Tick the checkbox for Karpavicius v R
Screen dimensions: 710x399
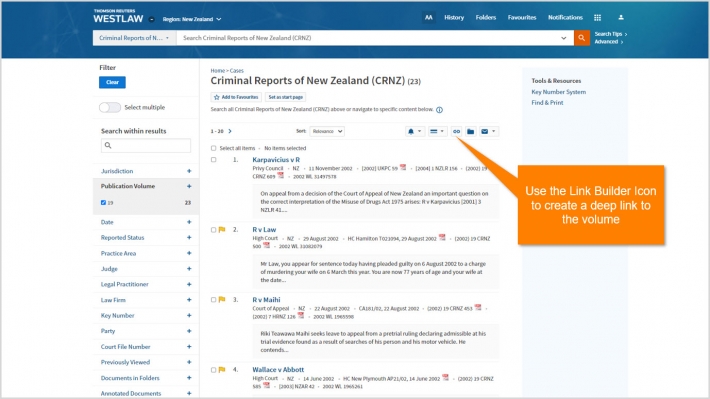(213, 160)
